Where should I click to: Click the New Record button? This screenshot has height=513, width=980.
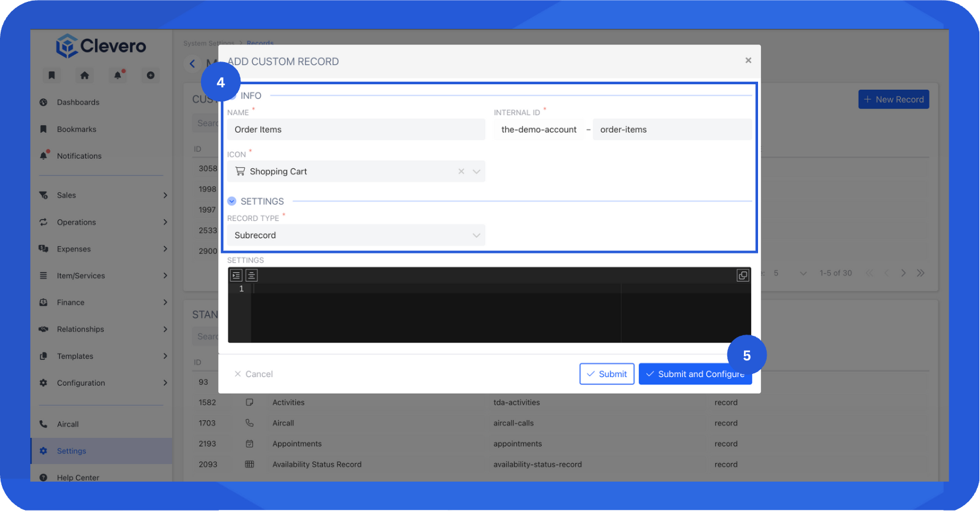(894, 100)
